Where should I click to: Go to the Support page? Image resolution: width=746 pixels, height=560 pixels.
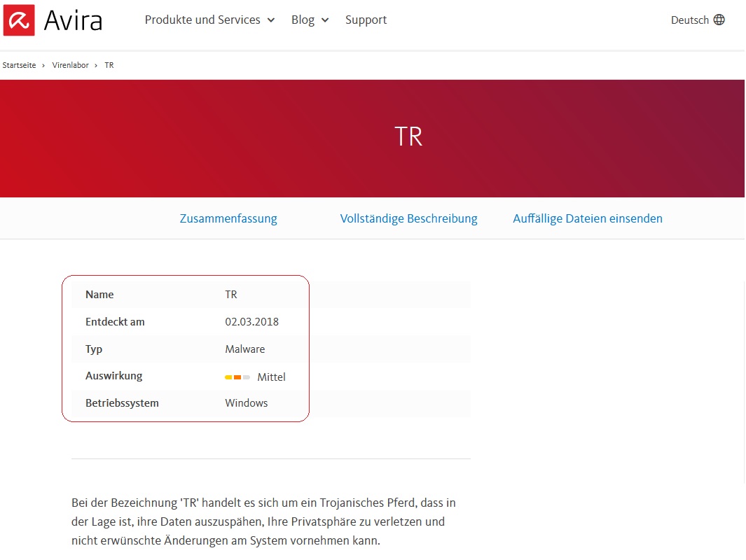pos(366,20)
